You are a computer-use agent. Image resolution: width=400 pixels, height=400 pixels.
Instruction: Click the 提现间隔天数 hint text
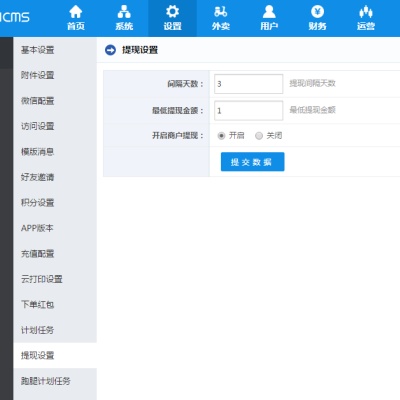coord(312,83)
